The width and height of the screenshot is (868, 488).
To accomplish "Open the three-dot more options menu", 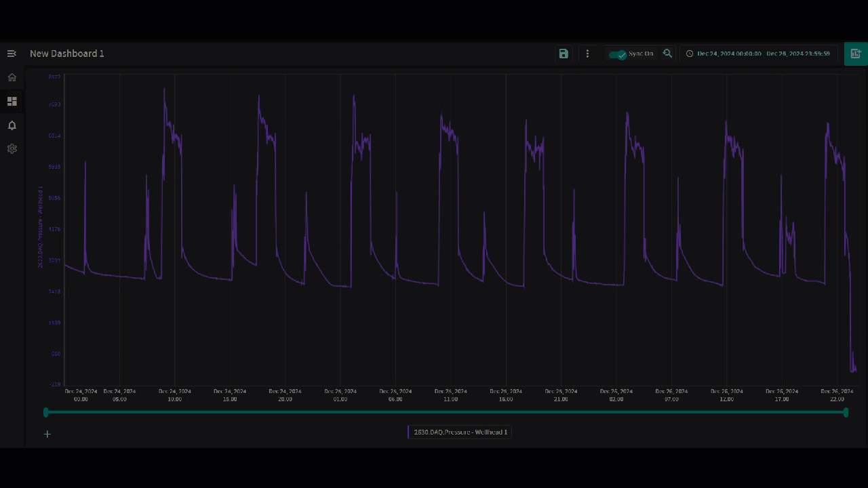I will [x=587, y=54].
